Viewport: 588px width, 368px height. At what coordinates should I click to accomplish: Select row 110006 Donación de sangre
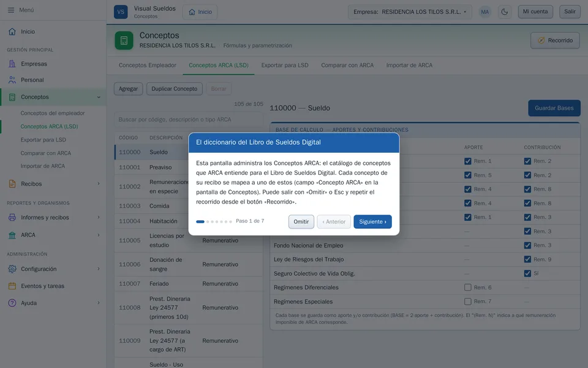pyautogui.click(x=189, y=264)
